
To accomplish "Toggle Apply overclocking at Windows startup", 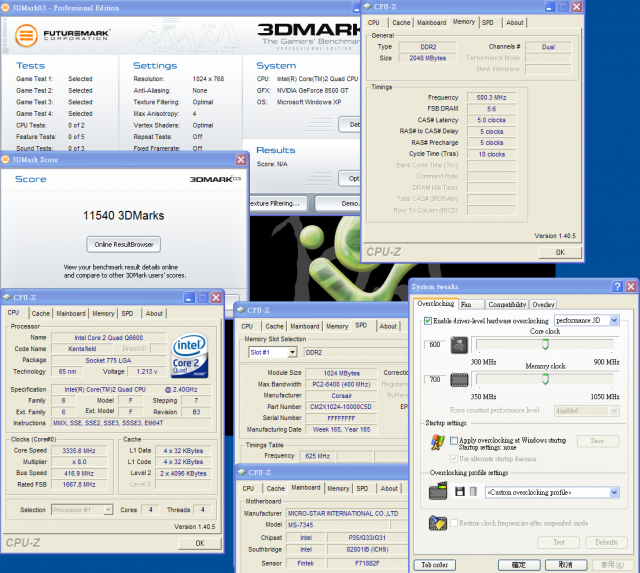I will point(453,440).
